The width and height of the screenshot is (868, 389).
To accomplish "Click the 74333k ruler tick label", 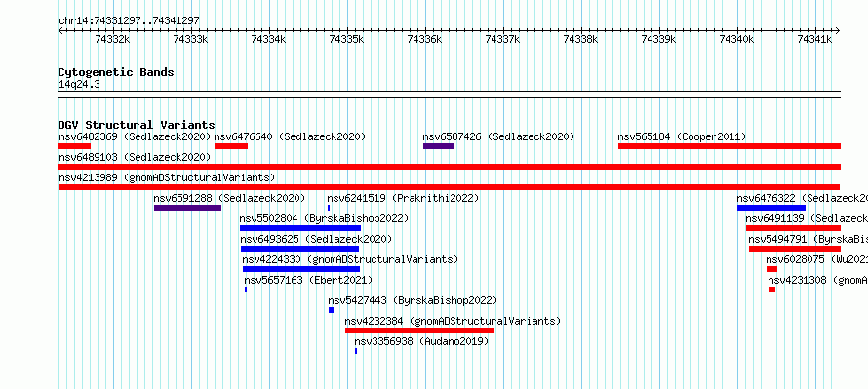I will coord(190,39).
